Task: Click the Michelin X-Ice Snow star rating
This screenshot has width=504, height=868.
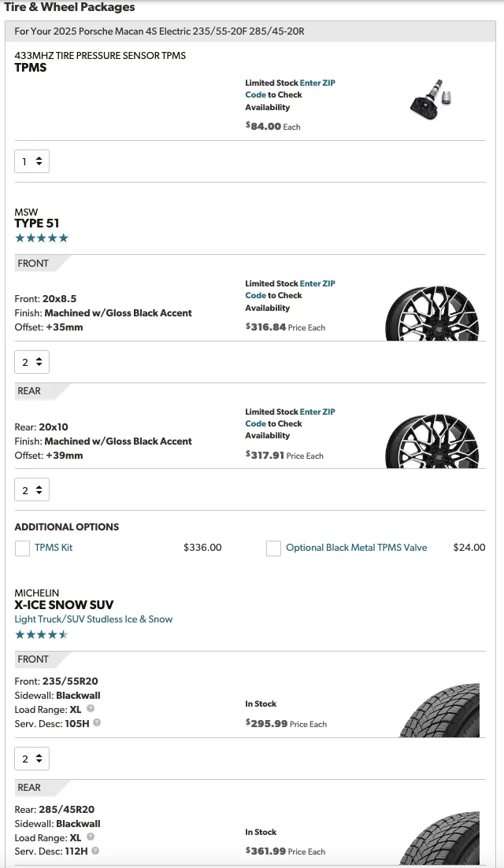Action: pyautogui.click(x=42, y=634)
